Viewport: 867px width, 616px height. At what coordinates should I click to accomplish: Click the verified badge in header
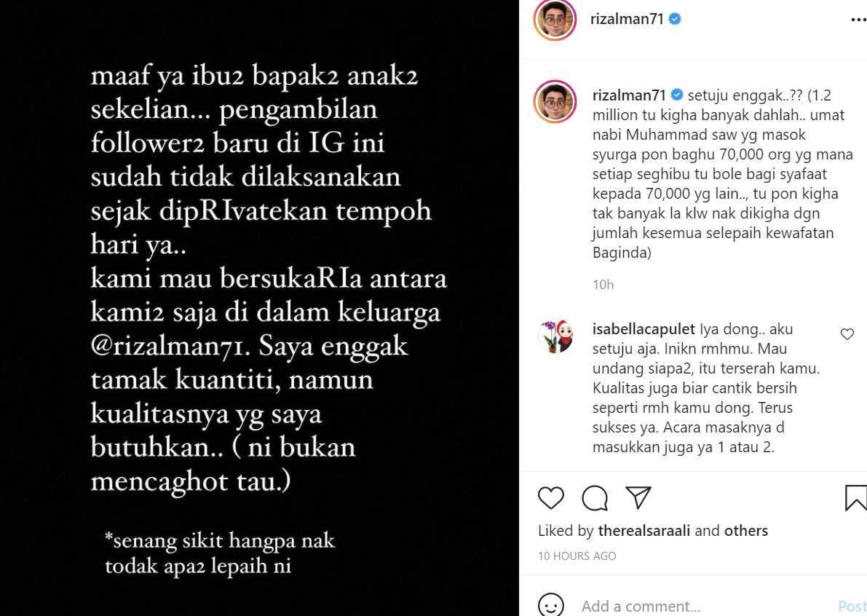(675, 19)
